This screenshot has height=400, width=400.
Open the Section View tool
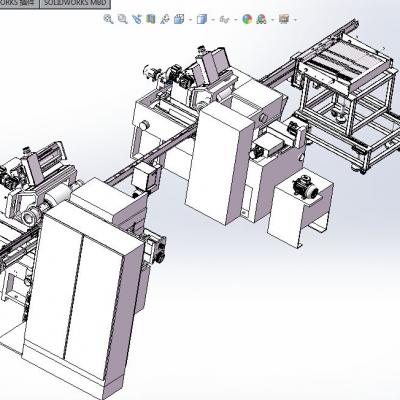[151, 19]
